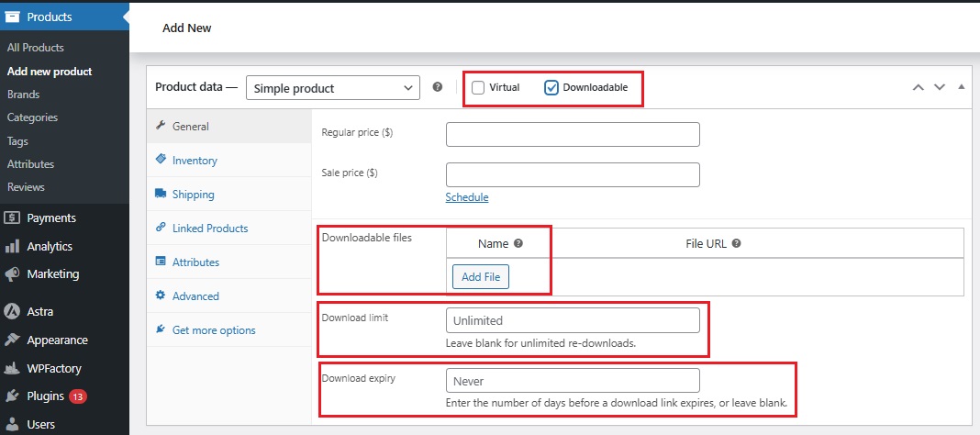Collapse the Product data panel triangle
The height and width of the screenshot is (435, 980).
point(962,87)
